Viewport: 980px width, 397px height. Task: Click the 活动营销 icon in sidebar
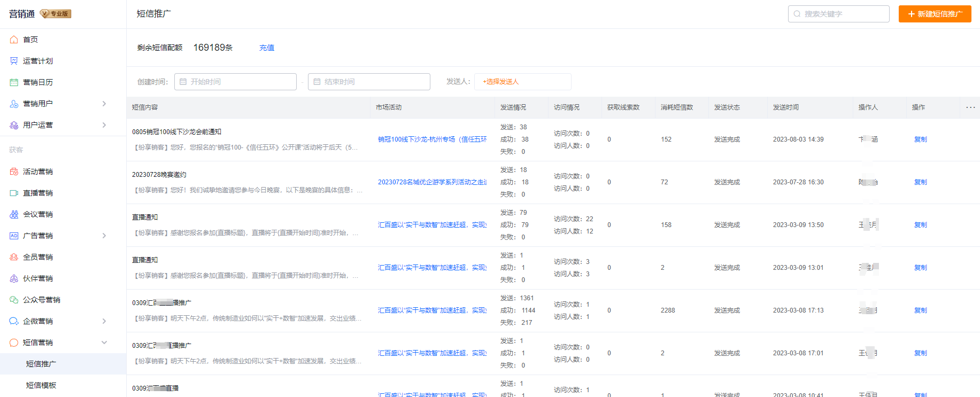tap(14, 172)
